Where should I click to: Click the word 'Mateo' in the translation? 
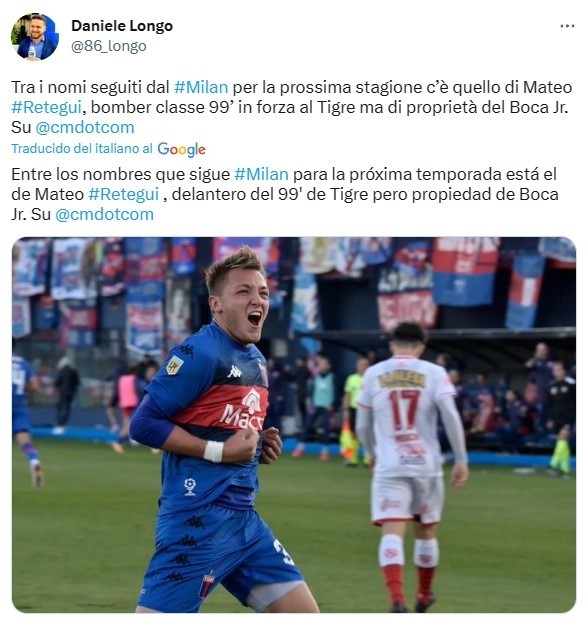point(59,194)
